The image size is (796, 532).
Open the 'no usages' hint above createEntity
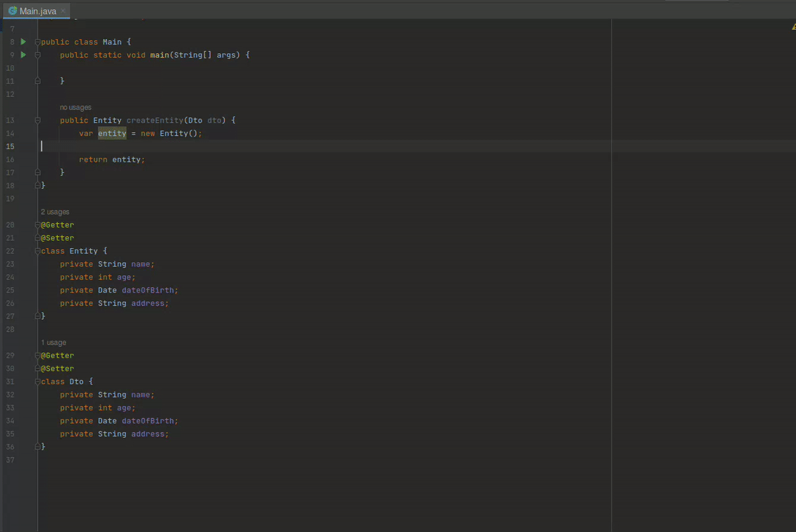[x=76, y=107]
